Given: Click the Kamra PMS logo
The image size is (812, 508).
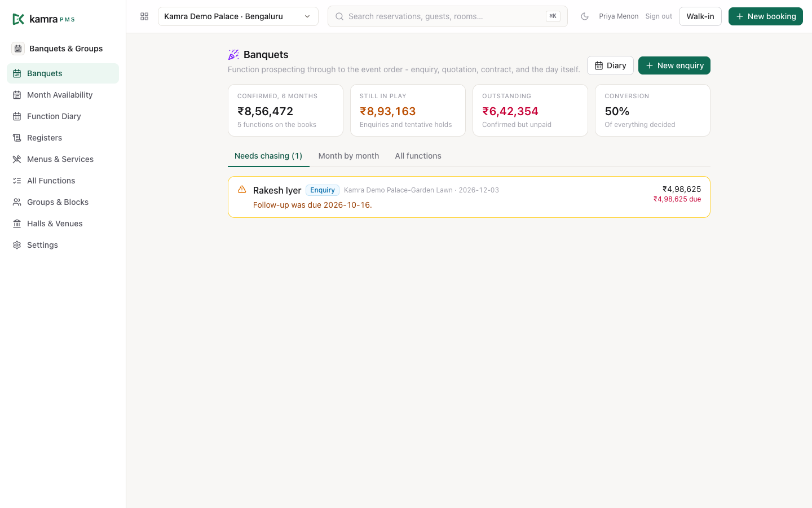Looking at the screenshot, I should pos(43,19).
